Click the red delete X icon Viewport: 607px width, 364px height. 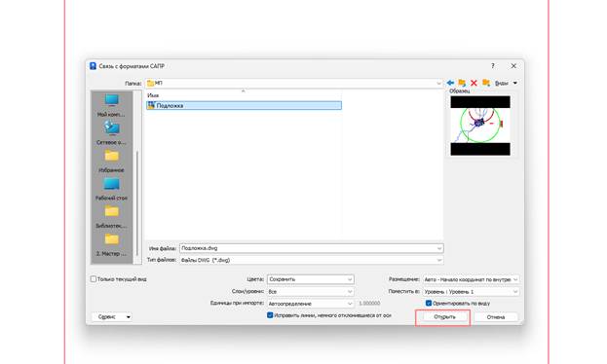(474, 83)
